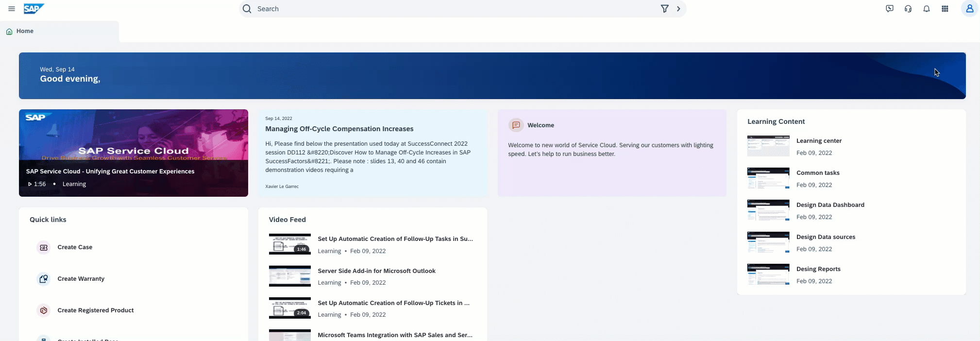980x341 pixels.
Task: Click the Quick links heading
Action: pos(48,220)
